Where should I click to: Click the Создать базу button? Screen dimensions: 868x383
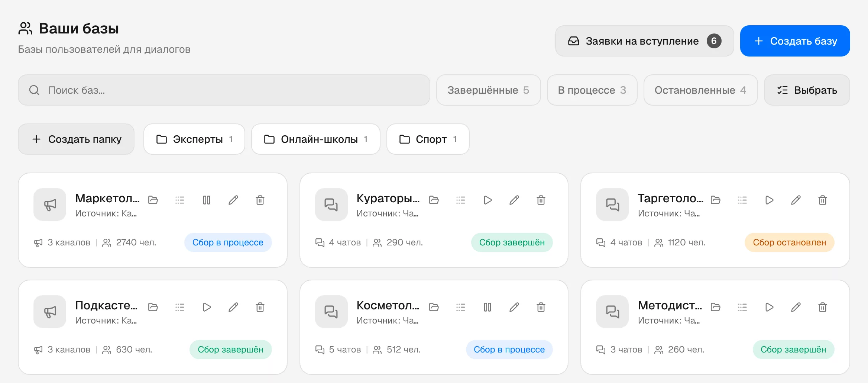(795, 41)
